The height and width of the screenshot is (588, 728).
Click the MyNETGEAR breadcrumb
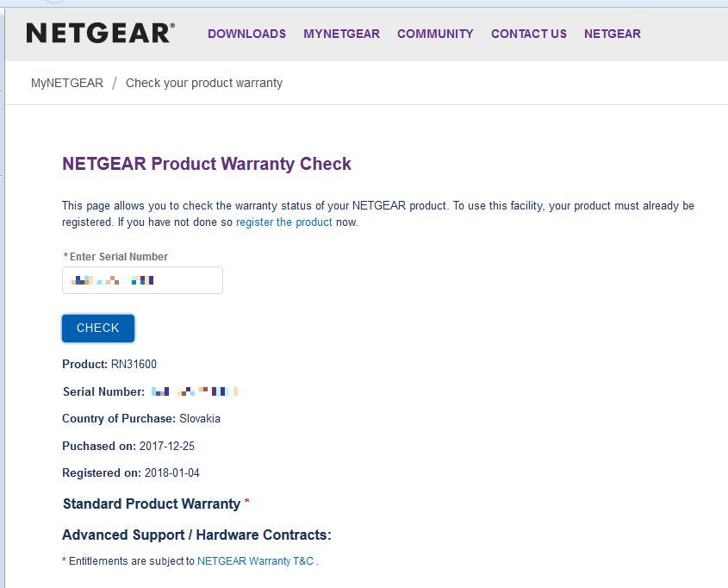coord(66,84)
